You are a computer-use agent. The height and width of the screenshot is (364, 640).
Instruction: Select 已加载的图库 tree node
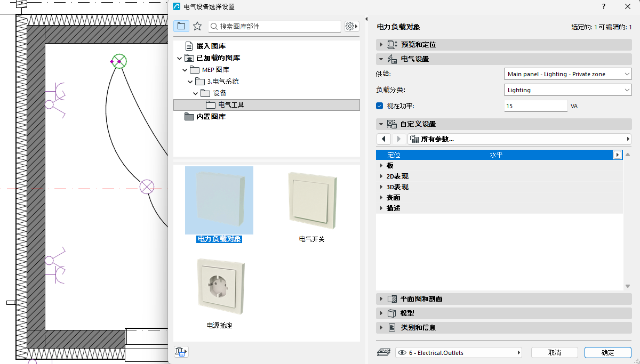pos(218,58)
